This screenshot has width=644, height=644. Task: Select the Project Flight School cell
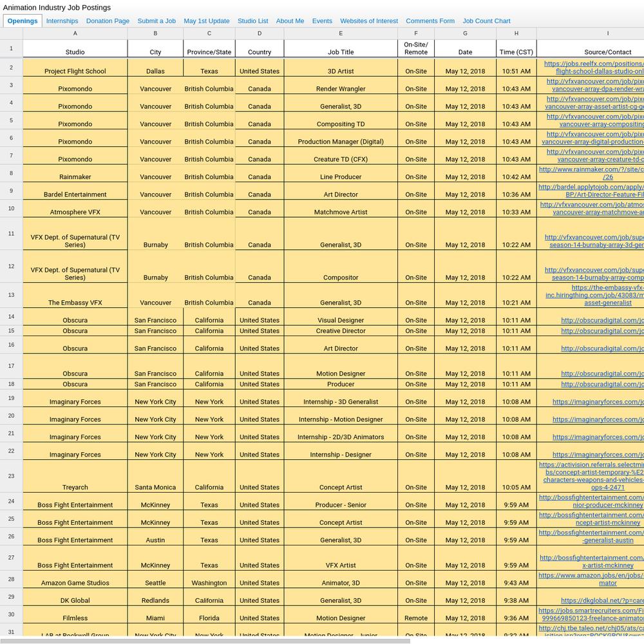click(x=75, y=68)
